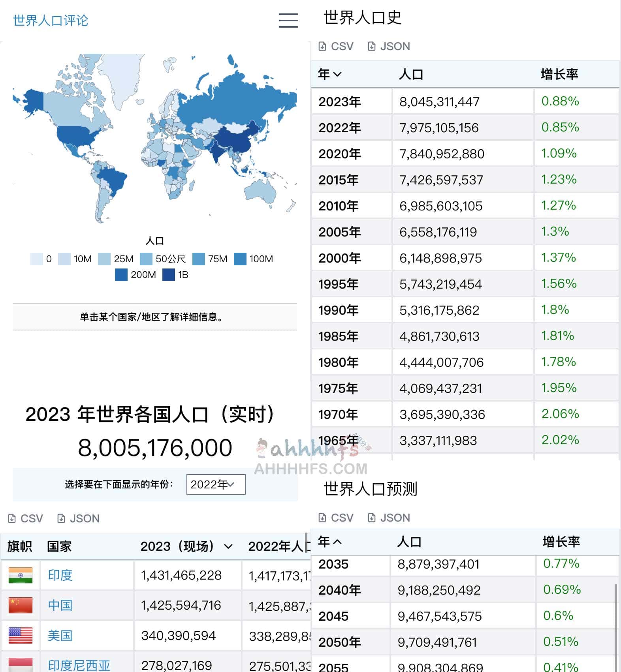Download CSV in 世界人口预测 section
Image resolution: width=621 pixels, height=672 pixels.
click(336, 518)
